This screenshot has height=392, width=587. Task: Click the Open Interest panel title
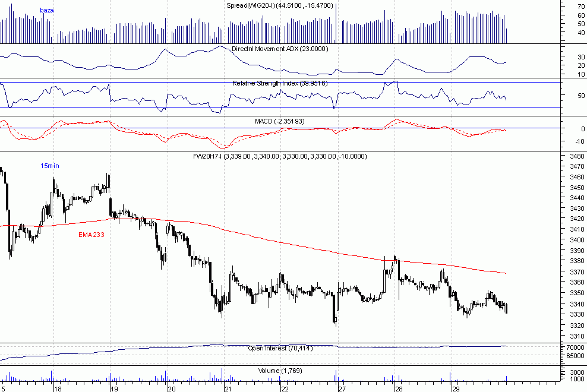click(280, 348)
